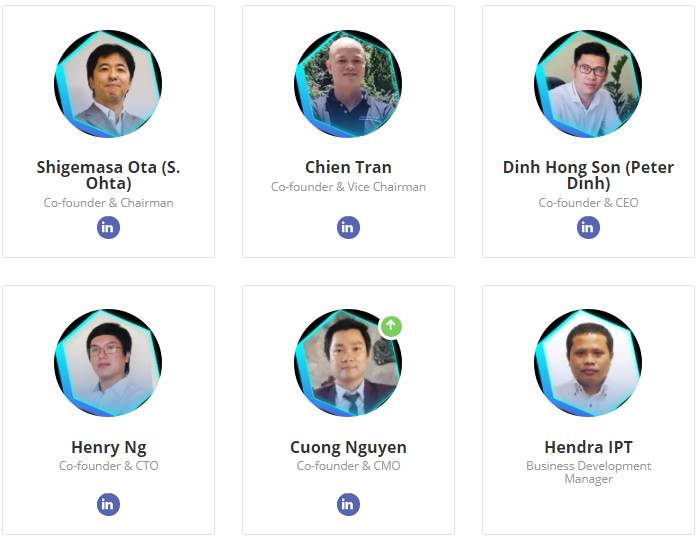Click the Hendra IPT name heading

(588, 447)
